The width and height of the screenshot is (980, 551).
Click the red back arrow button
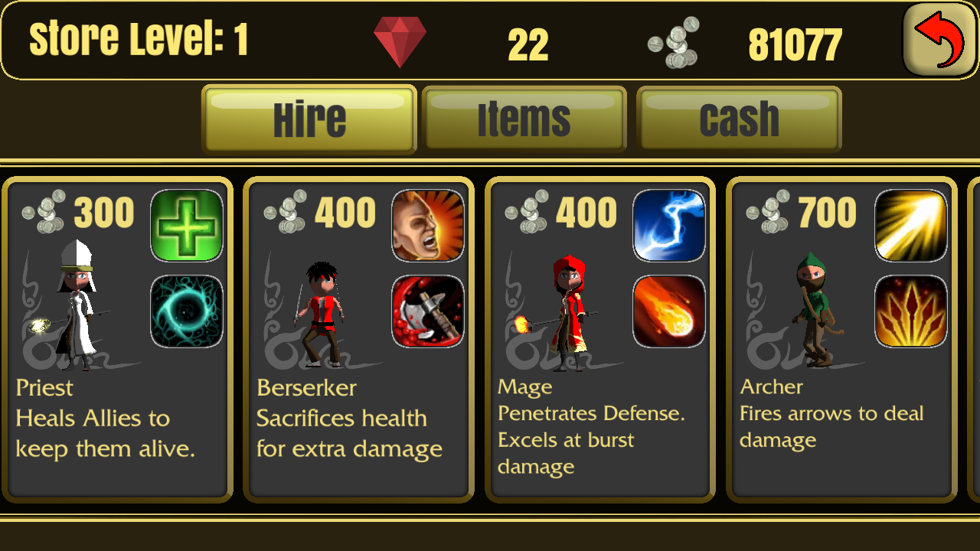coord(939,40)
